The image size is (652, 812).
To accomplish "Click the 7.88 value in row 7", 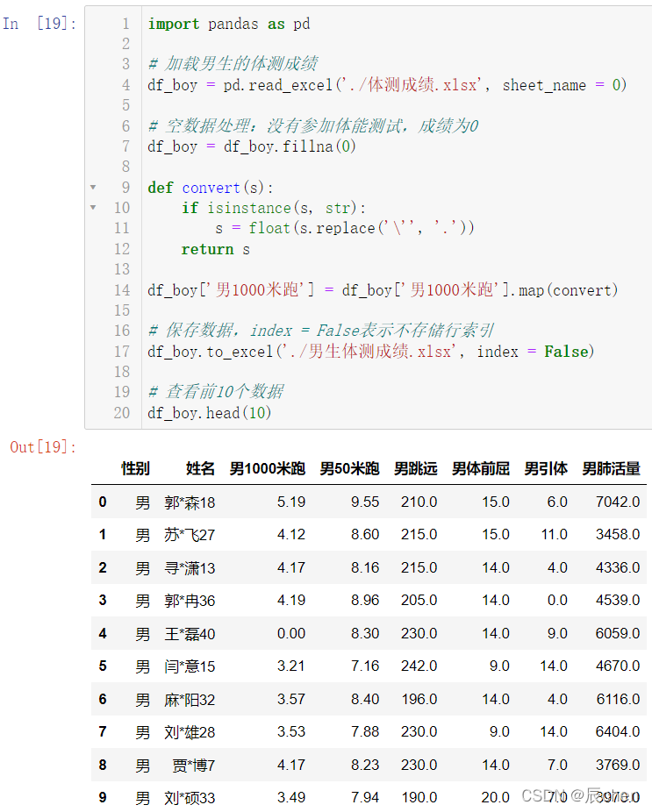I will [x=365, y=731].
